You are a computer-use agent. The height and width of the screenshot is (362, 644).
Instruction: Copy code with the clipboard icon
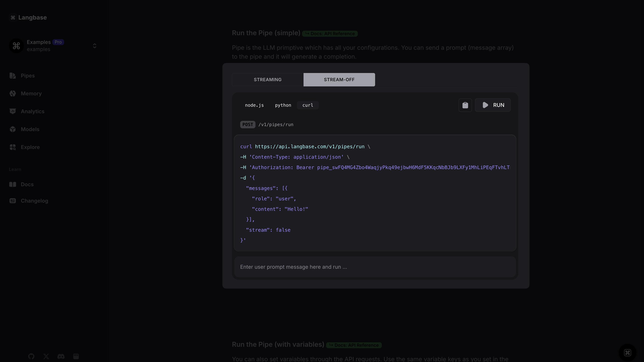click(x=465, y=105)
